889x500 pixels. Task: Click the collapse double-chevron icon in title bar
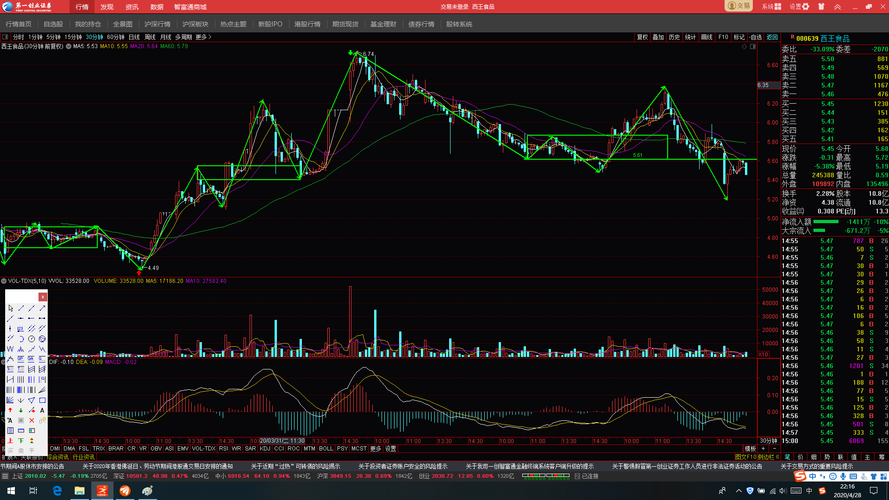tap(837, 6)
